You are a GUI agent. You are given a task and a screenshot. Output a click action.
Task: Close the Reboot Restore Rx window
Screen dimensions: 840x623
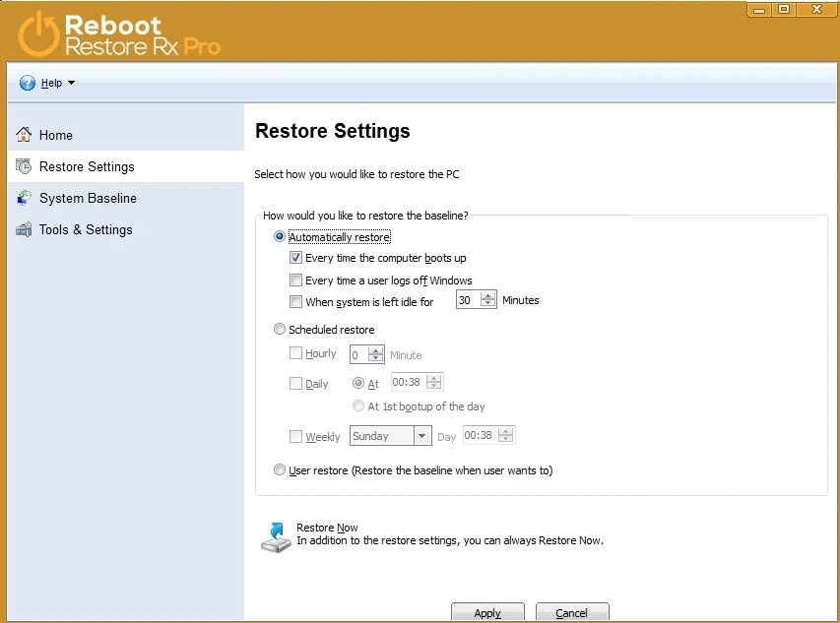(817, 9)
